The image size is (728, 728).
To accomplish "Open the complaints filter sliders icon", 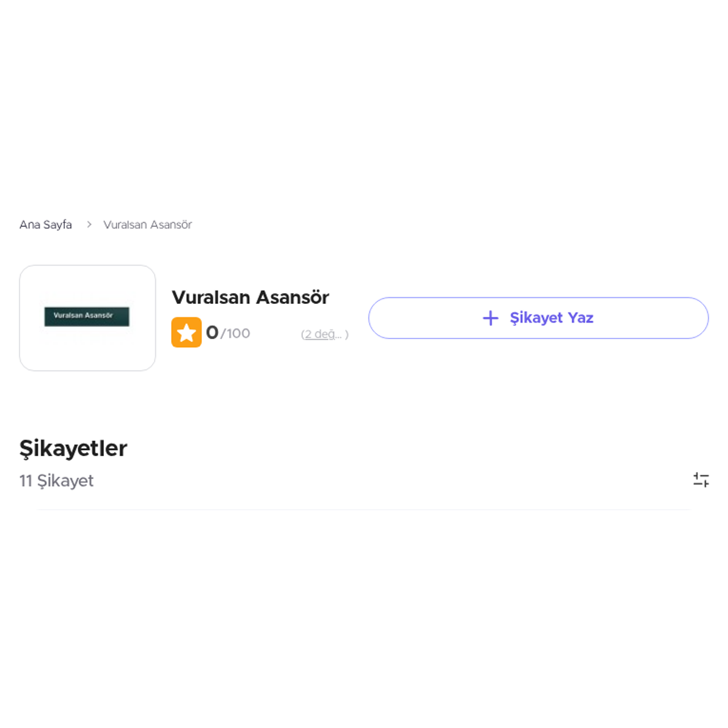I will [x=701, y=479].
